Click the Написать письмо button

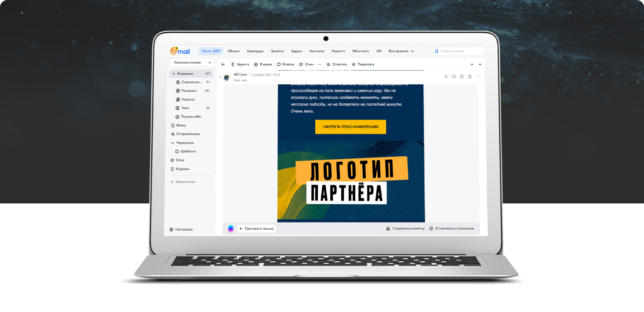click(x=188, y=62)
